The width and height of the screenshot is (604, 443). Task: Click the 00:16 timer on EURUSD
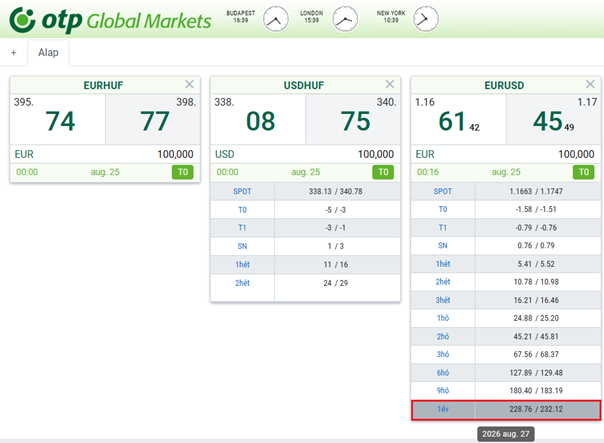pos(428,172)
